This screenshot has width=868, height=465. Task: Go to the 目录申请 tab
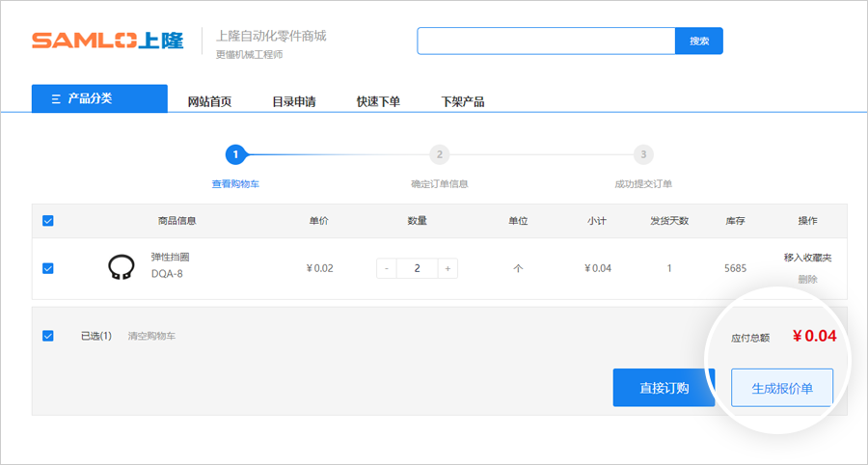tap(293, 101)
